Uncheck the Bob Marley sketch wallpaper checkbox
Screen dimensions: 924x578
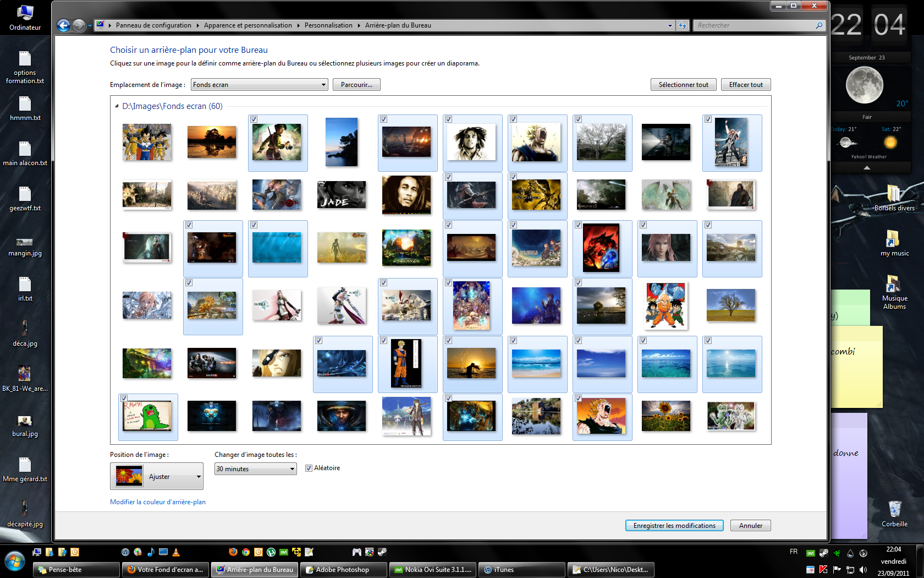(x=448, y=119)
